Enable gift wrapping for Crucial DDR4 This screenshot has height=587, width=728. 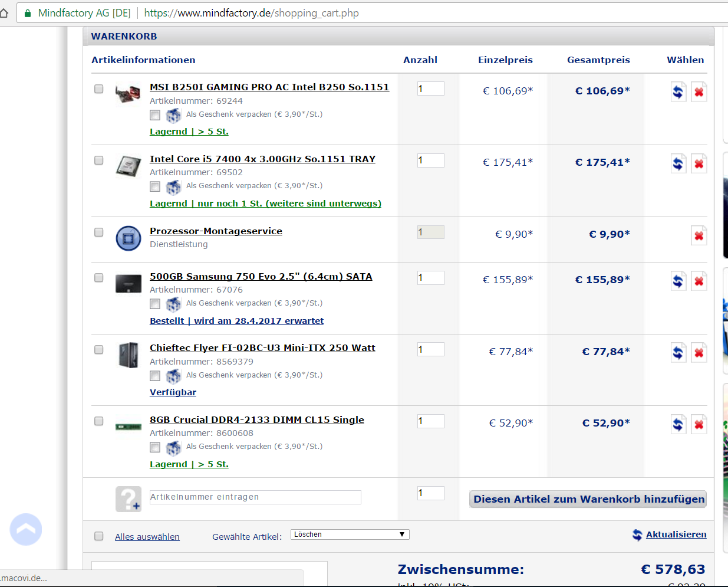click(x=155, y=447)
